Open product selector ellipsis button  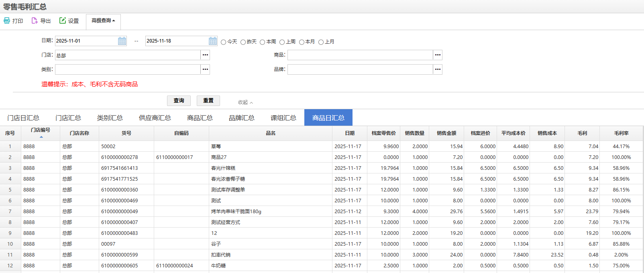click(x=438, y=55)
